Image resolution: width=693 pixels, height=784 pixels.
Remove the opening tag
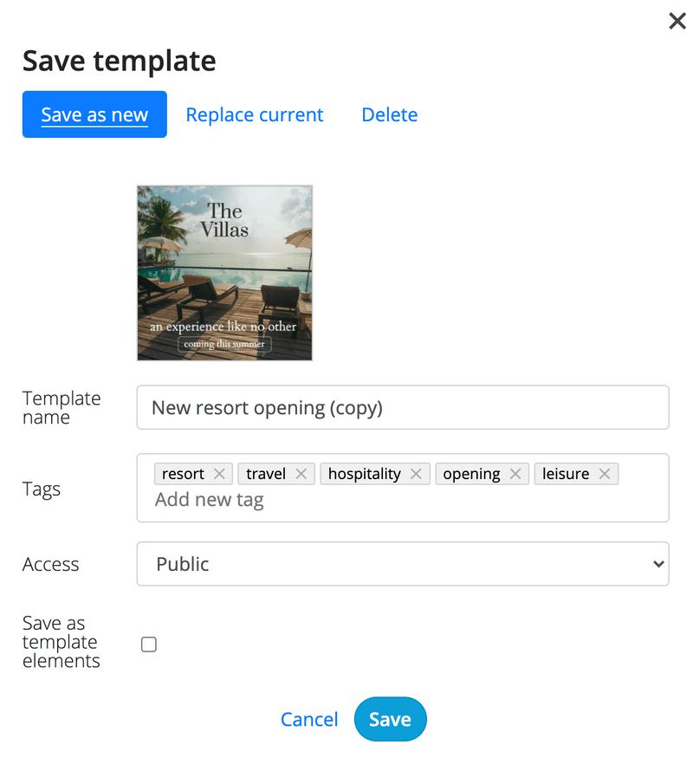[515, 474]
